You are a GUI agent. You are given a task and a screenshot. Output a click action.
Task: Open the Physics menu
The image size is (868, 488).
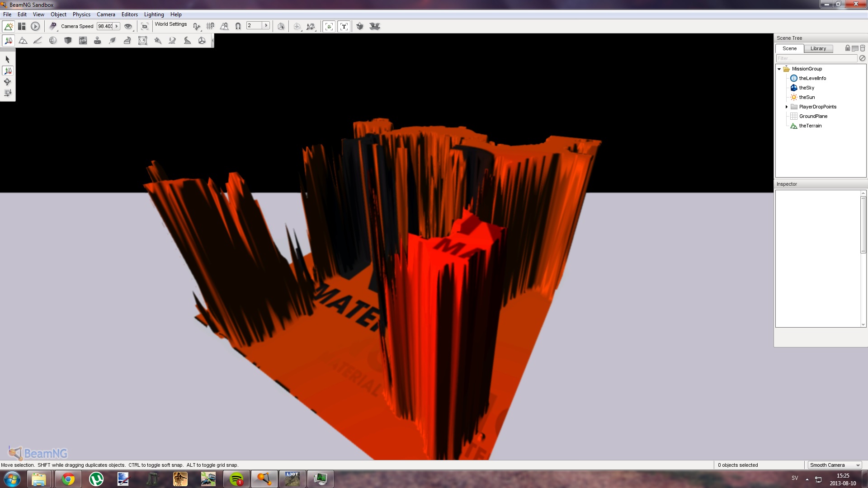click(x=81, y=14)
